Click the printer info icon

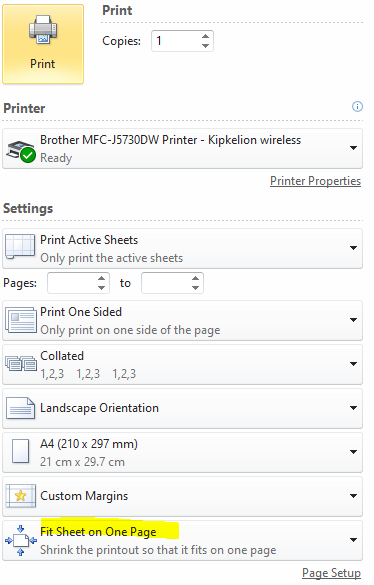click(x=357, y=107)
